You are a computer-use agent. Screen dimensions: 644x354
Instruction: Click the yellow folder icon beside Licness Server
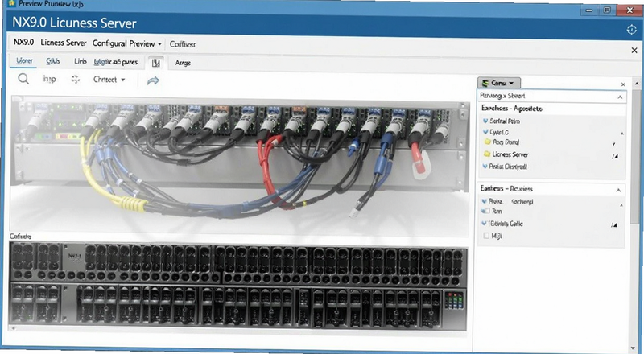pos(487,154)
